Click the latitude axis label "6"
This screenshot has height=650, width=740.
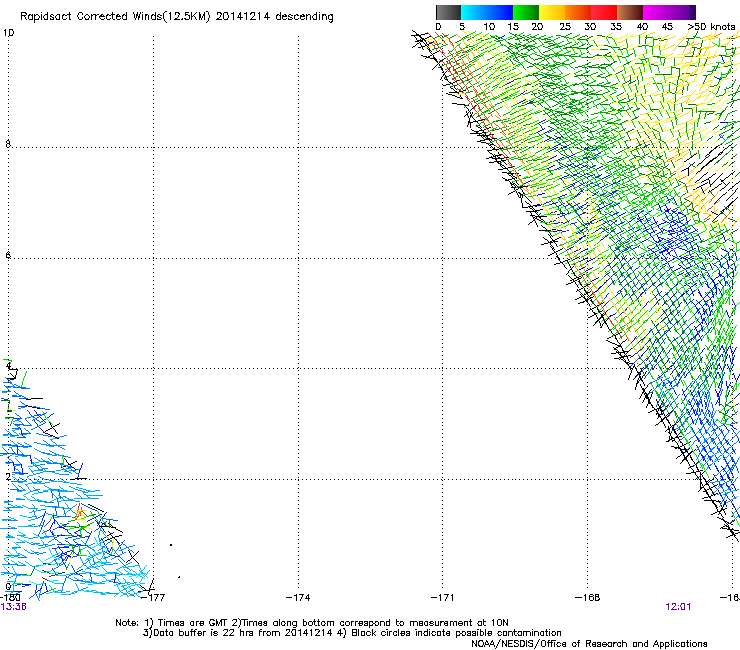pyautogui.click(x=8, y=255)
